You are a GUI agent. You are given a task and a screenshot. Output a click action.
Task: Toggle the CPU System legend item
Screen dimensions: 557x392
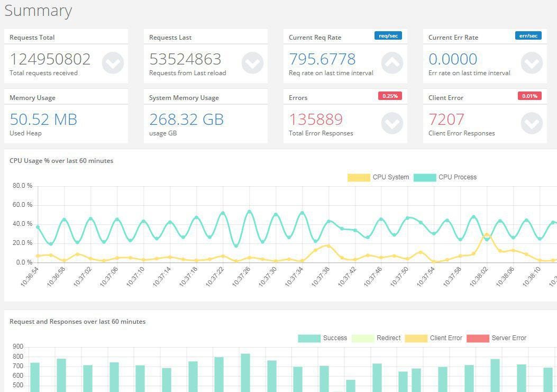pyautogui.click(x=378, y=177)
